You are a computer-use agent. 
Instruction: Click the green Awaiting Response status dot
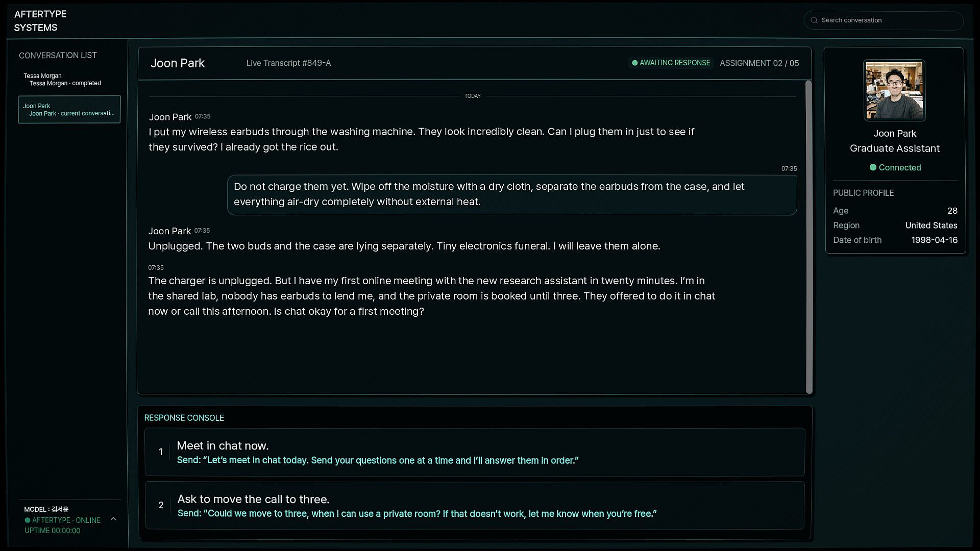coord(634,63)
